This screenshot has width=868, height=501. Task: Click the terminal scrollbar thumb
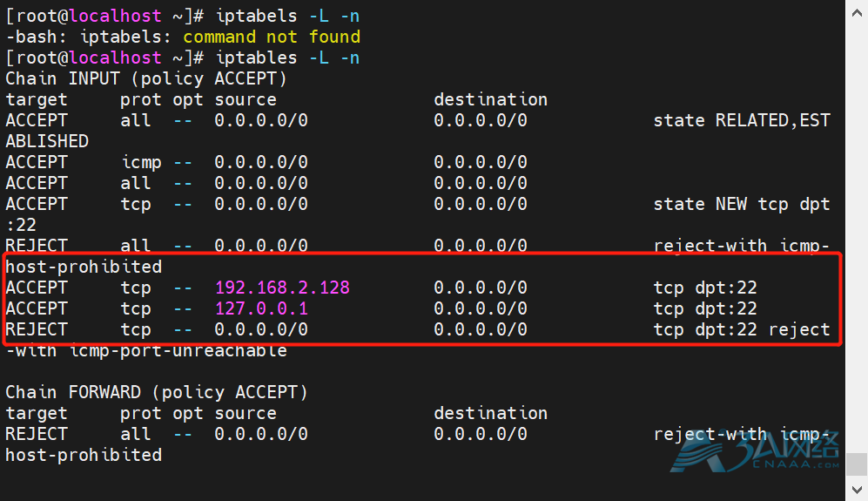(x=856, y=464)
